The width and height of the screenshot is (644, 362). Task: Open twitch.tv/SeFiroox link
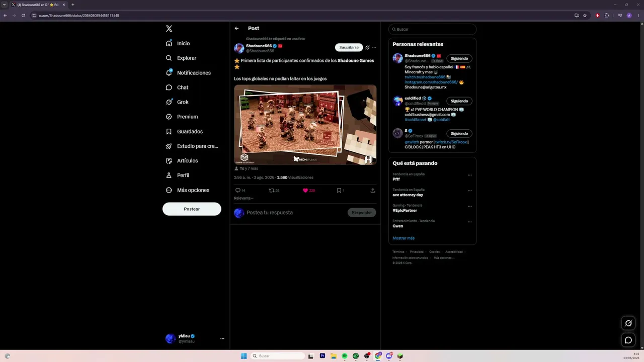(x=451, y=142)
